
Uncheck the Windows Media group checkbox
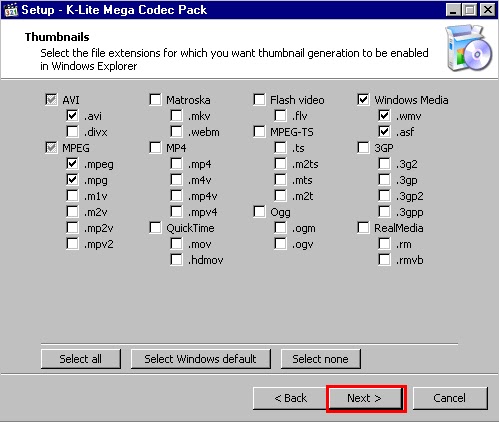(x=363, y=99)
